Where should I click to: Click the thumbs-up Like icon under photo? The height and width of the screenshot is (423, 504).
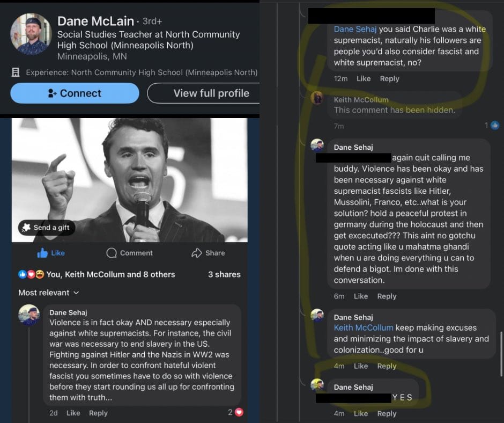[x=43, y=253]
